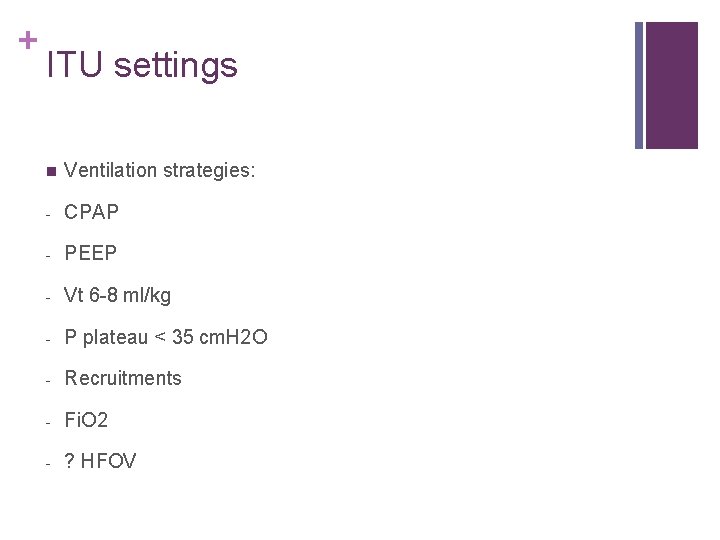
Task: Select the PEEP list item
Action: pos(90,254)
